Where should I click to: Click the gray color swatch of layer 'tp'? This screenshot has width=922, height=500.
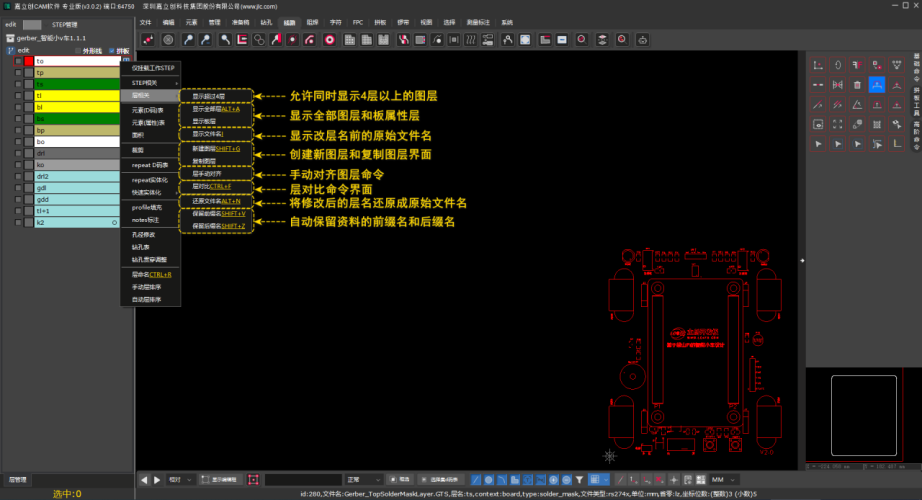tap(29, 73)
